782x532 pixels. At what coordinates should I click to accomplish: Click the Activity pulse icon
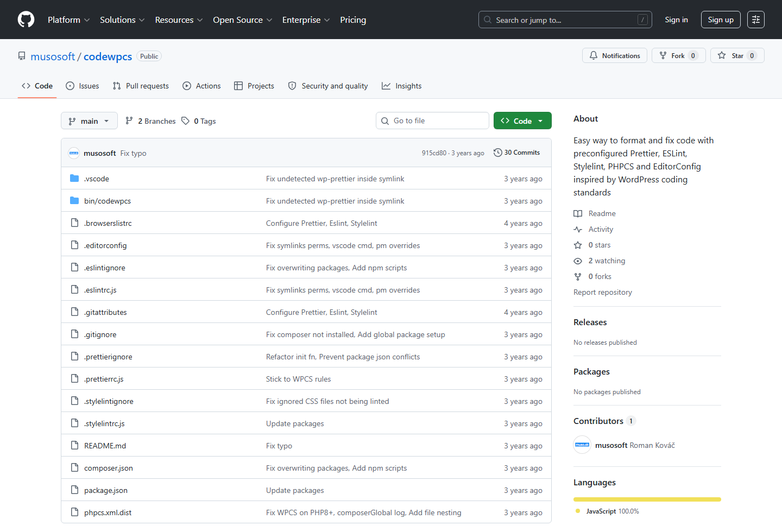578,229
